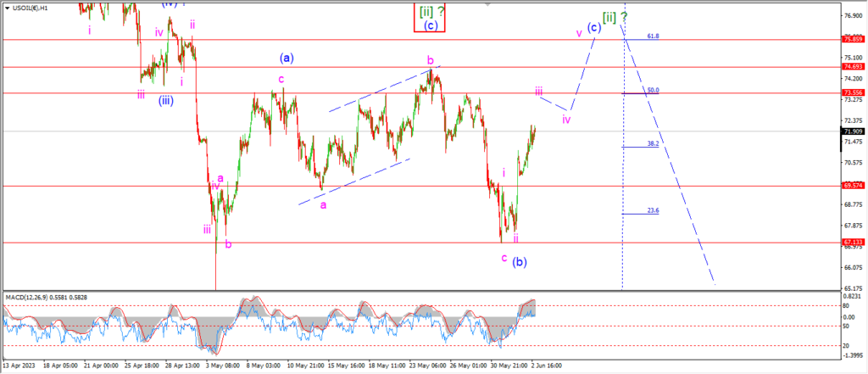868x374 pixels.
Task: Click the 30 May 21:00 time label
Action: tap(509, 366)
